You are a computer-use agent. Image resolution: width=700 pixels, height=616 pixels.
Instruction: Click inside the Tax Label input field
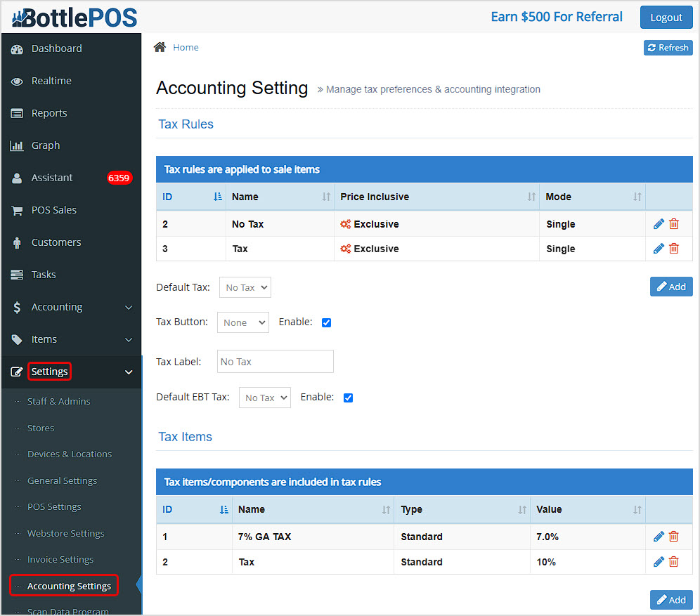(x=275, y=361)
